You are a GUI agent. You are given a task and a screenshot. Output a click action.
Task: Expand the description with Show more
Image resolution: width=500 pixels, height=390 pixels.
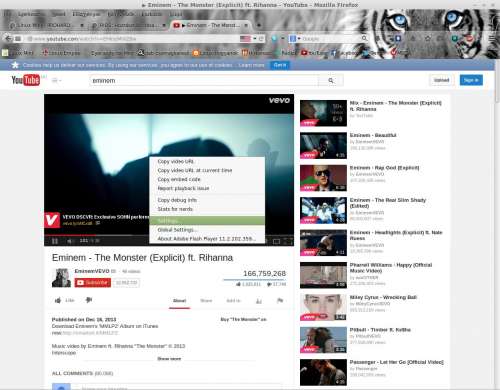pyautogui.click(x=169, y=359)
